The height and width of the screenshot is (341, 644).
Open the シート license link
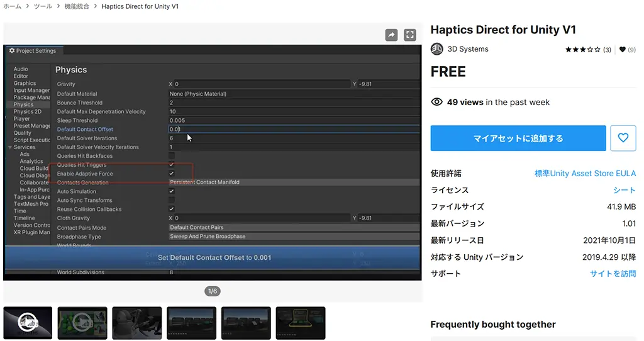625,190
